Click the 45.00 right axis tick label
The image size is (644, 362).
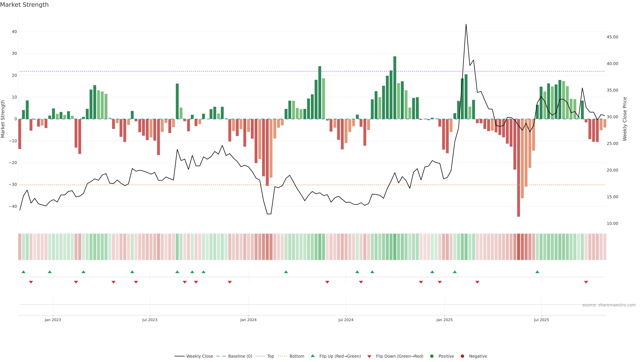612,37
